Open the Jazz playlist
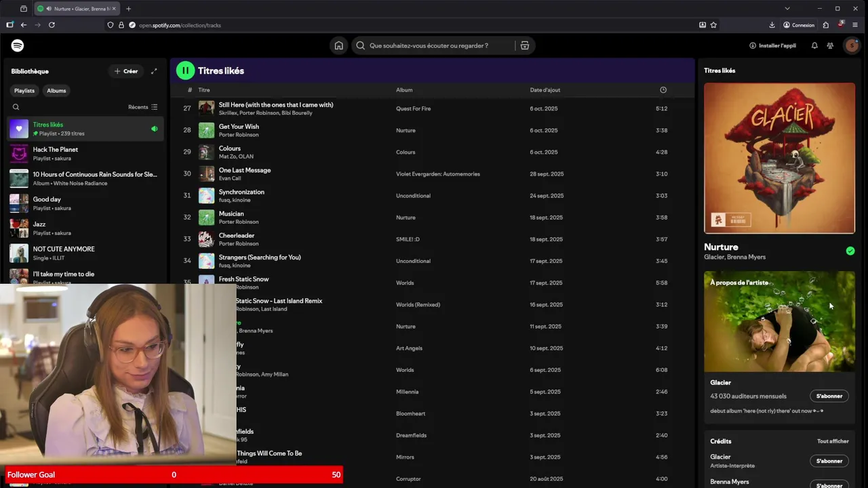The image size is (868, 488). click(85, 228)
